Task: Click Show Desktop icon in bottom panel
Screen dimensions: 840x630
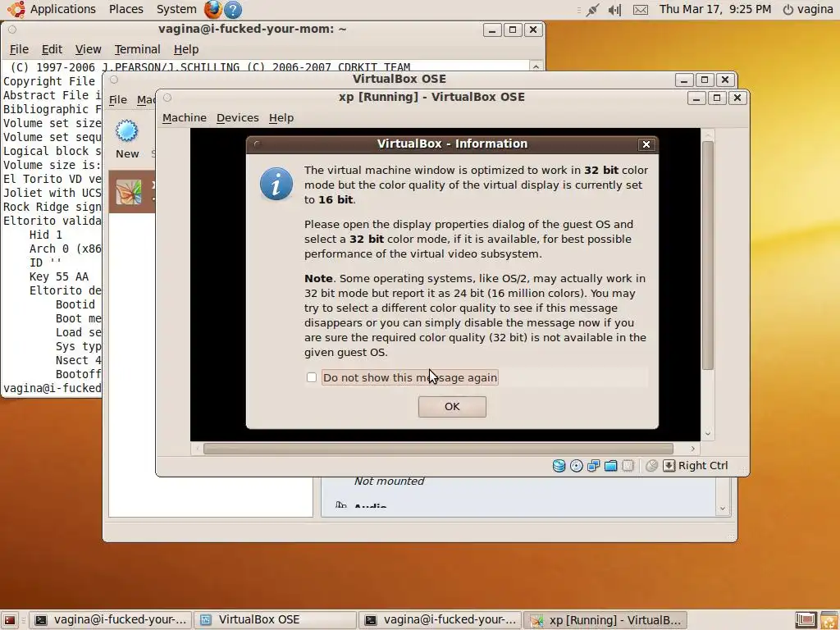Action: pyautogui.click(x=10, y=620)
